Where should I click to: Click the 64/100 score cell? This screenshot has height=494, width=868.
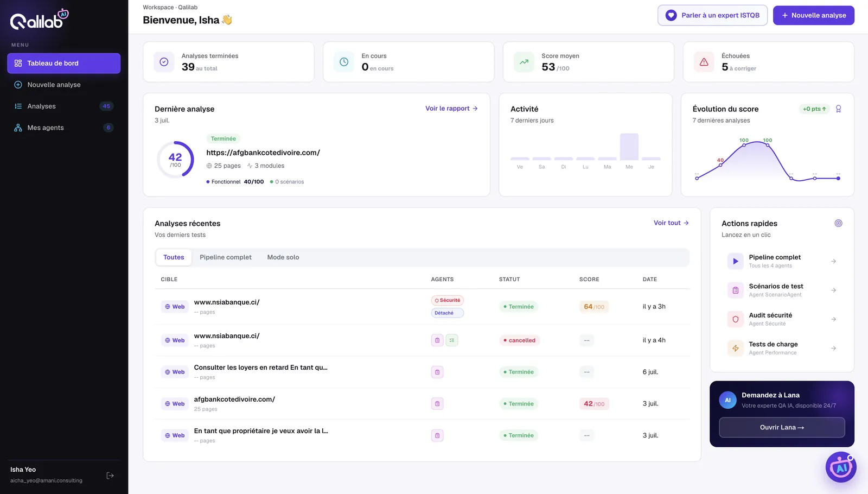[594, 307]
